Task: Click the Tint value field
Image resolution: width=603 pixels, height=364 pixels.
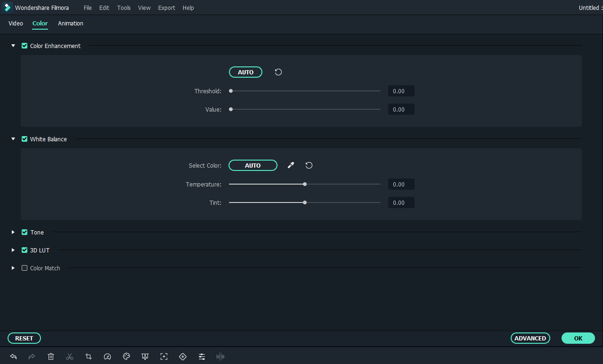Action: [401, 202]
